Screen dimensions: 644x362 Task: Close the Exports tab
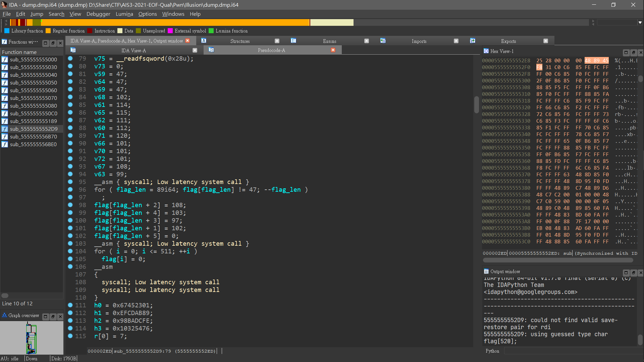tap(546, 41)
